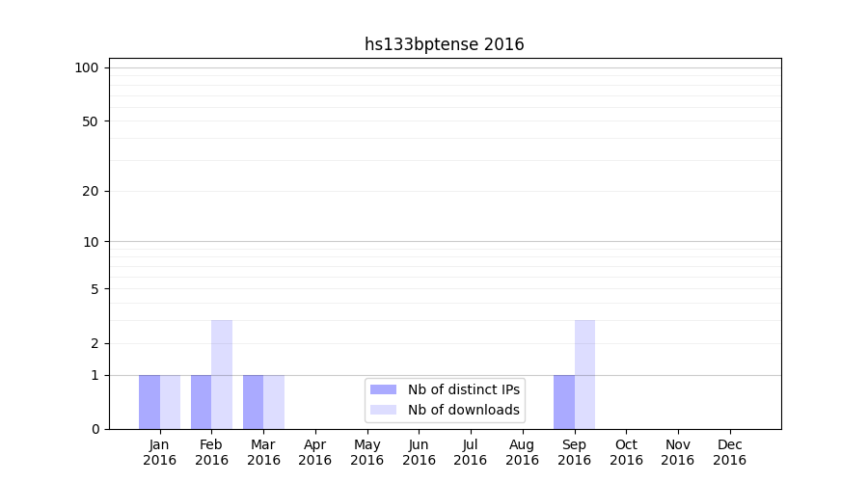Click the Mar 2016 distinct IPs bar

pyautogui.click(x=253, y=402)
